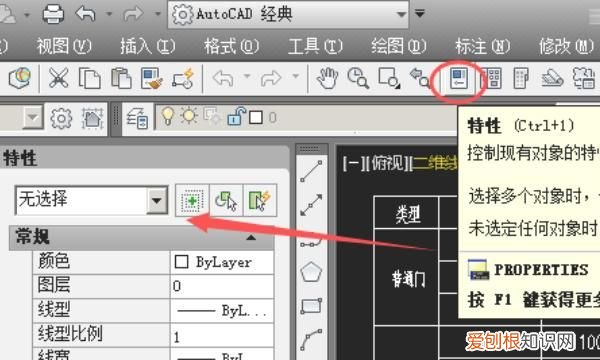Open the 插入(I) menu
The image size is (600, 360).
147,46
